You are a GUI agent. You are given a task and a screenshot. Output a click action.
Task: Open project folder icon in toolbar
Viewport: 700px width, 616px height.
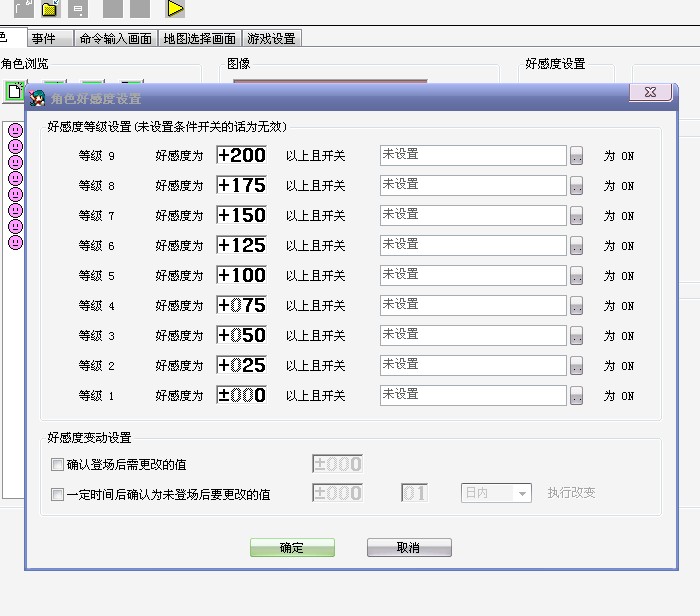[50, 8]
